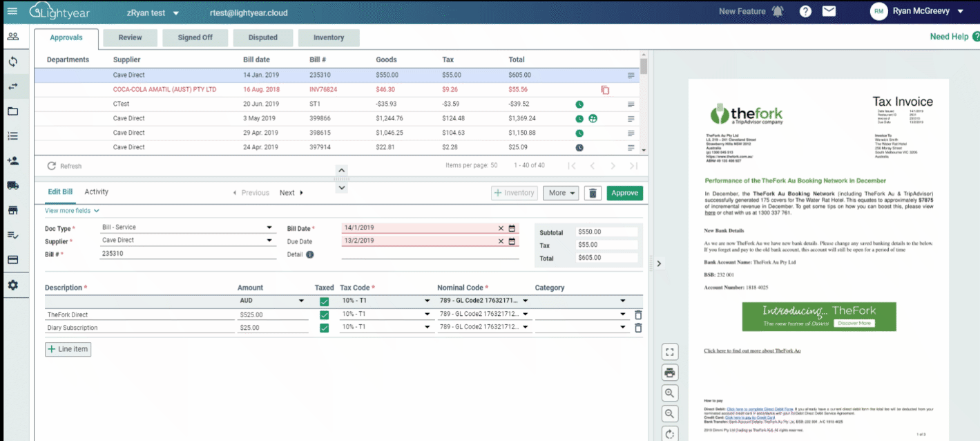This screenshot has width=980, height=441.
Task: Open the AUD currency dropdown
Action: (x=272, y=301)
